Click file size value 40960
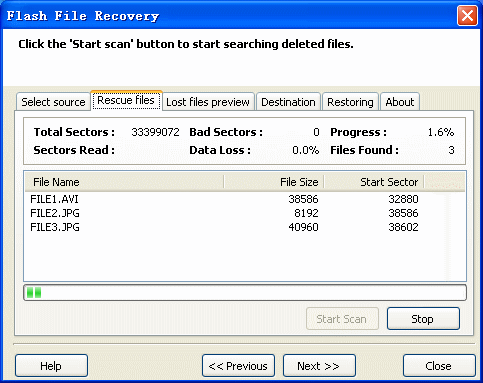Screen dimensions: 483x383 pos(303,227)
